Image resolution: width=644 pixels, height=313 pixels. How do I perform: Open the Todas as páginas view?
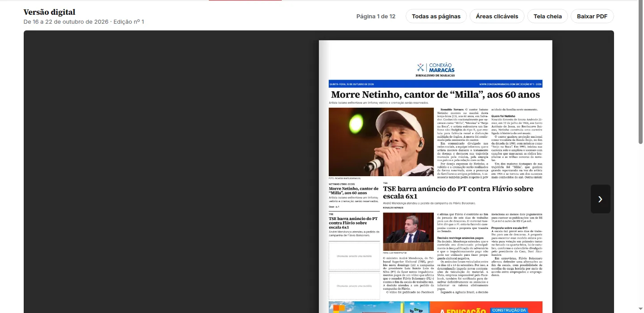[436, 16]
